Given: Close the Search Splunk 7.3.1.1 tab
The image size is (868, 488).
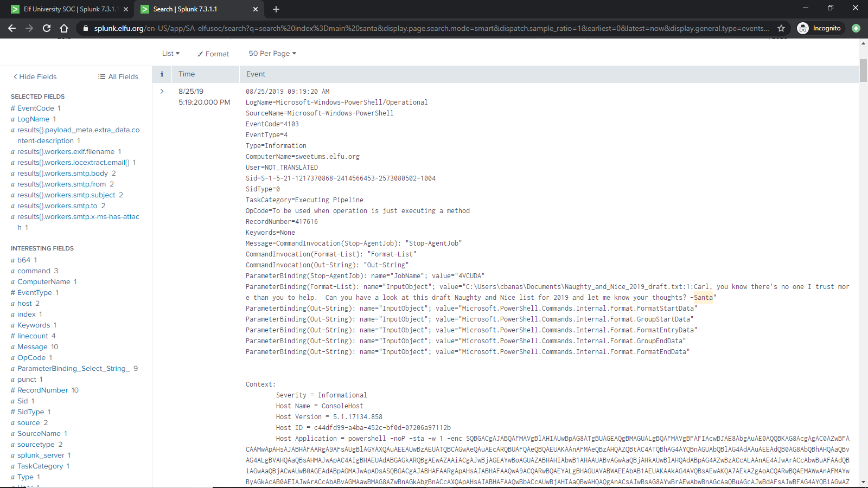Looking at the screenshot, I should 256,9.
